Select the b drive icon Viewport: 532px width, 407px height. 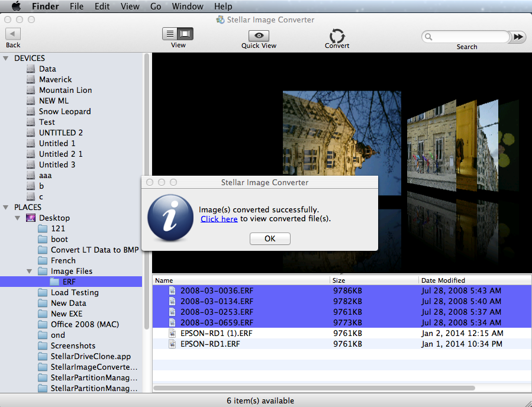(31, 186)
